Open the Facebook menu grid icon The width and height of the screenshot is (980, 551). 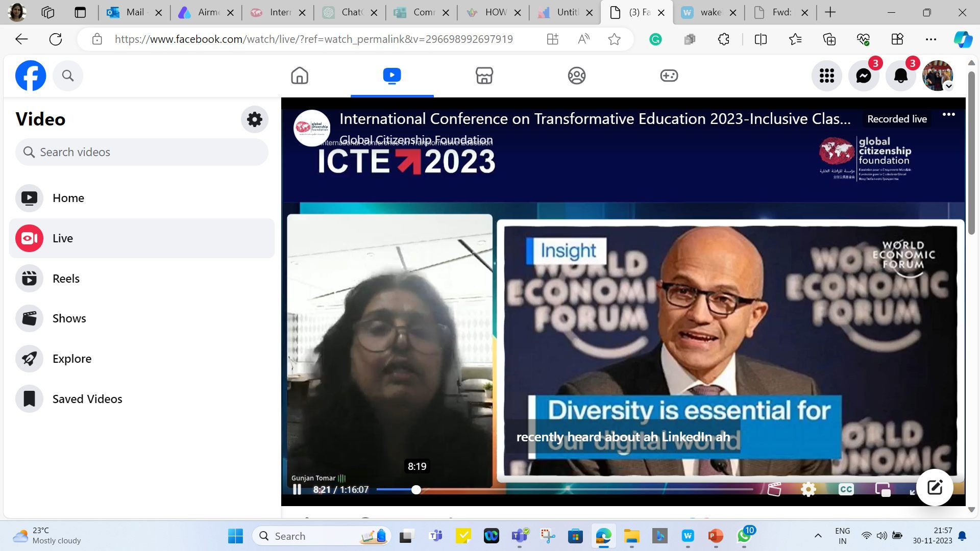(x=827, y=76)
